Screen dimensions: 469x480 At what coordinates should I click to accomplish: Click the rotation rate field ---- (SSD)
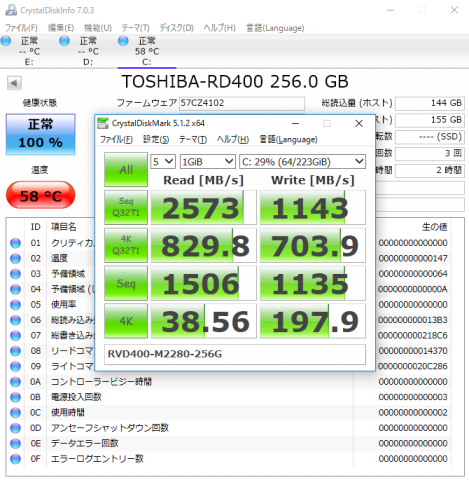coord(430,137)
